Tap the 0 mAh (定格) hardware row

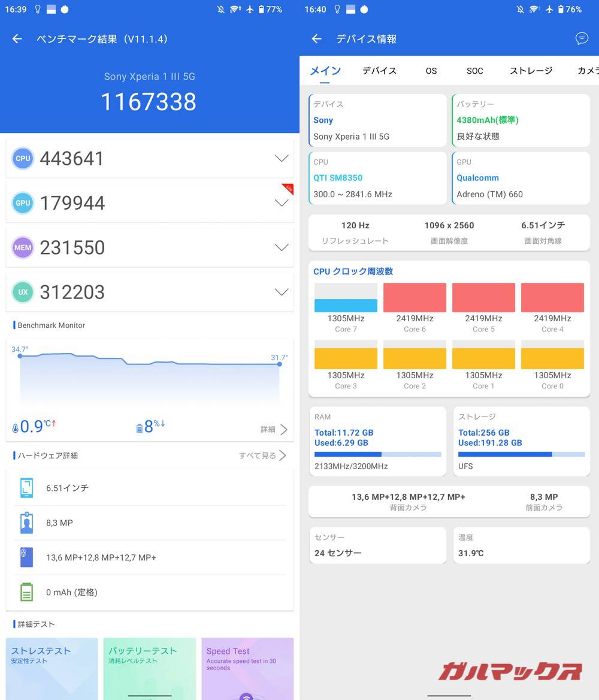point(150,592)
